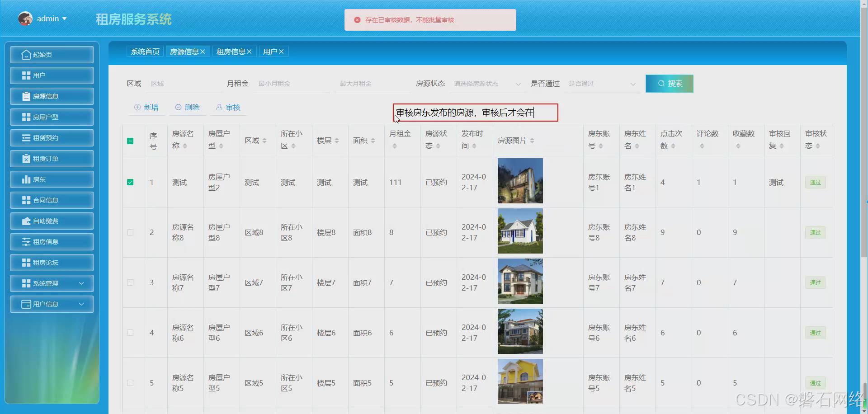
Task: Open 租赁订单 in the sidebar
Action: pyautogui.click(x=52, y=159)
